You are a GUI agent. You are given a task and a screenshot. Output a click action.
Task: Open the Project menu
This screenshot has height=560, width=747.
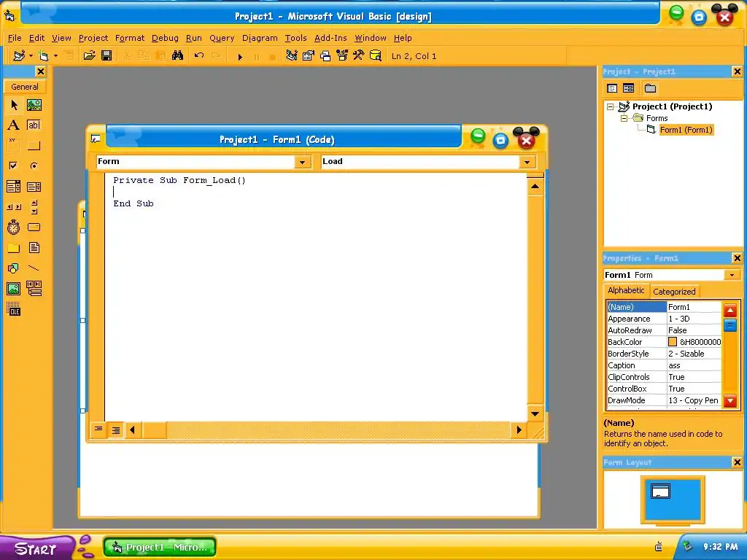93,38
